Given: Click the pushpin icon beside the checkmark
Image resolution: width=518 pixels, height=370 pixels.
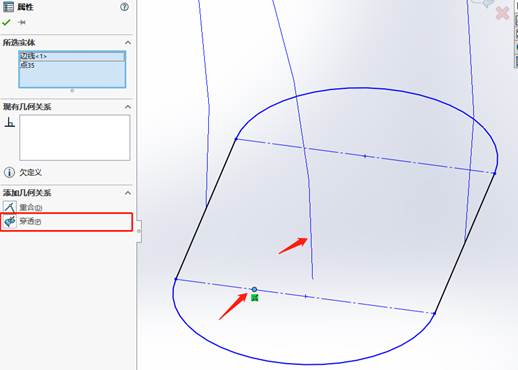Looking at the screenshot, I should (x=22, y=22).
